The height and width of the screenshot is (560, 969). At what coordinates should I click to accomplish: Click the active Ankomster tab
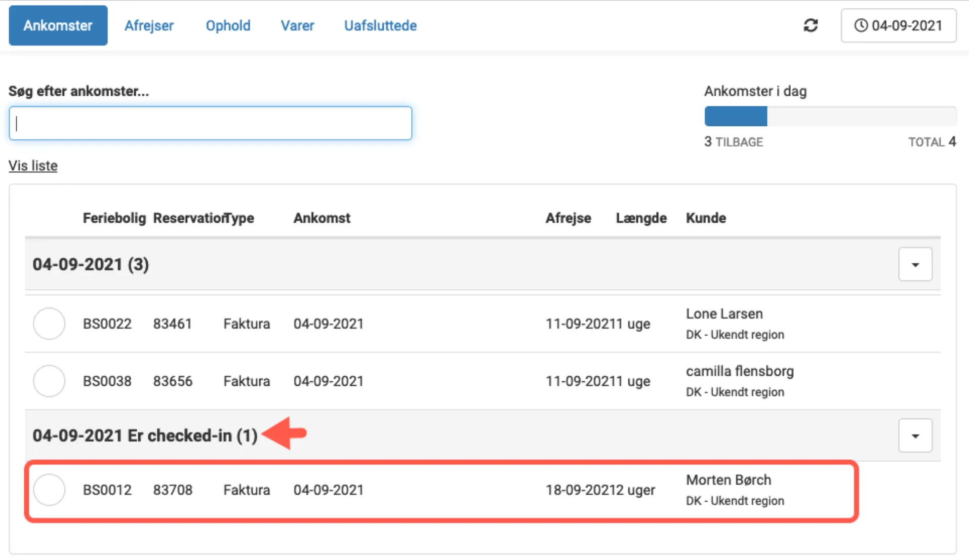pyautogui.click(x=58, y=25)
